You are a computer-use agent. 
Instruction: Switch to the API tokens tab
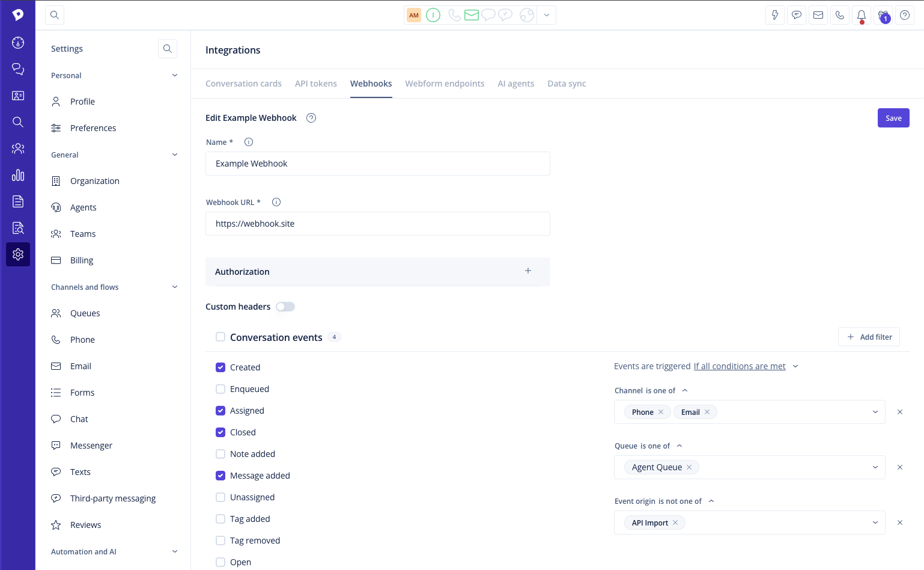(x=315, y=84)
